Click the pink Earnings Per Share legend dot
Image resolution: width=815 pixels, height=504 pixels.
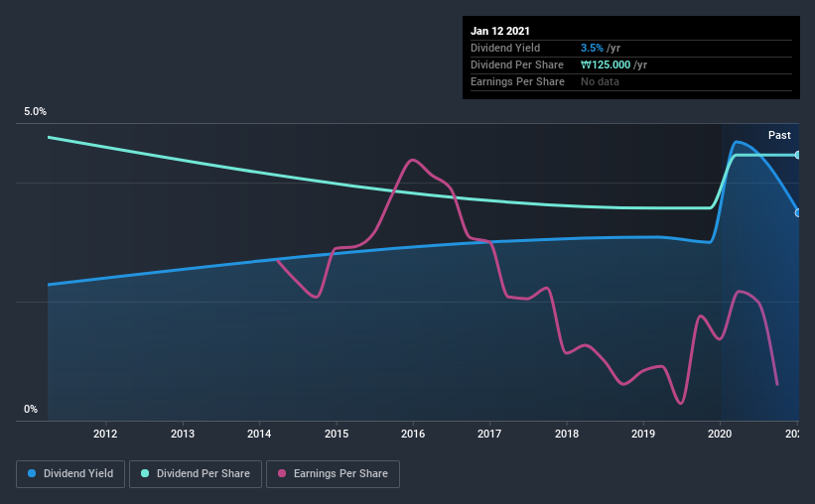tap(282, 473)
